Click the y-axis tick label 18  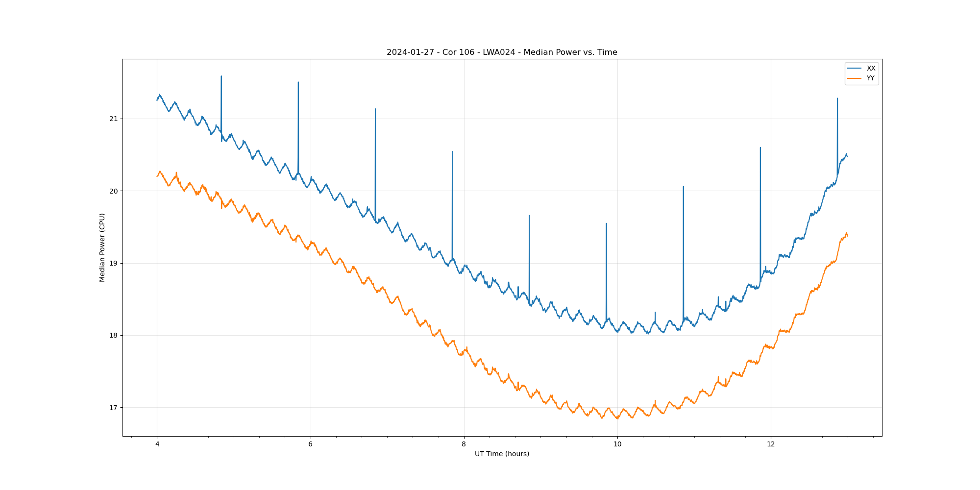(114, 336)
